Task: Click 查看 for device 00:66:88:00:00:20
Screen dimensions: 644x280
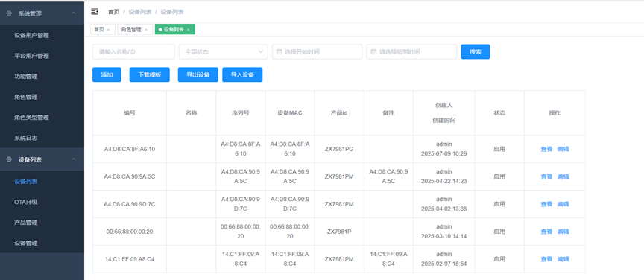Action: pos(546,232)
